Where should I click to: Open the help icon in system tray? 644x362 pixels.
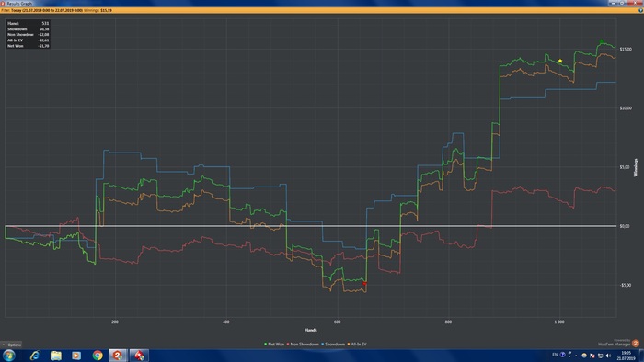coord(563,355)
